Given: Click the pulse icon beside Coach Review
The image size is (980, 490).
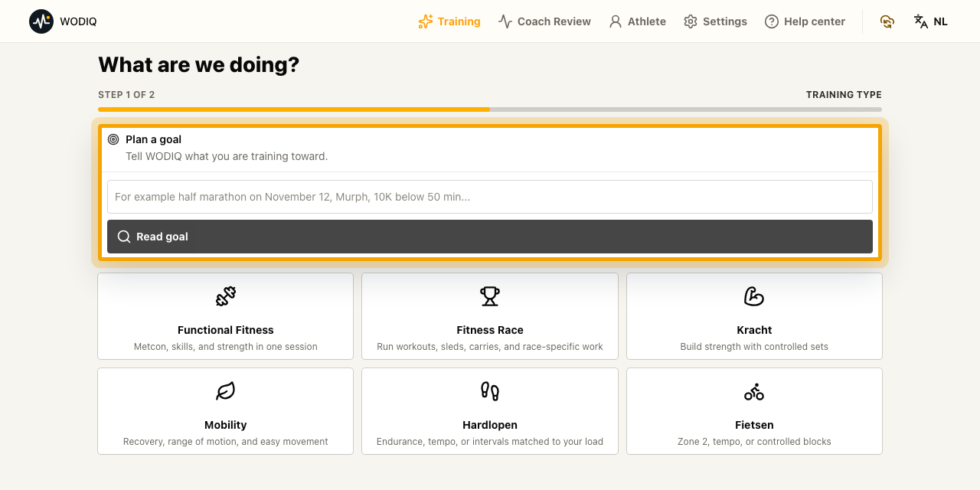Looking at the screenshot, I should (505, 21).
